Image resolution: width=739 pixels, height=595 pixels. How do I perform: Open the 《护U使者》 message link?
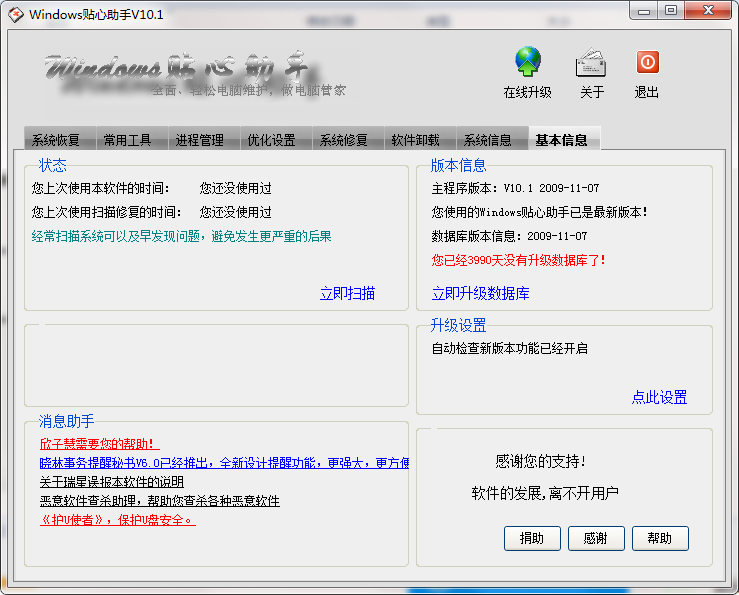118,520
